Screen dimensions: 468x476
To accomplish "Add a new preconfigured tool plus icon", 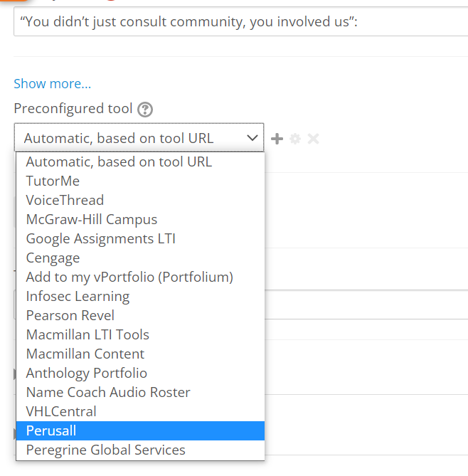I will click(x=277, y=139).
